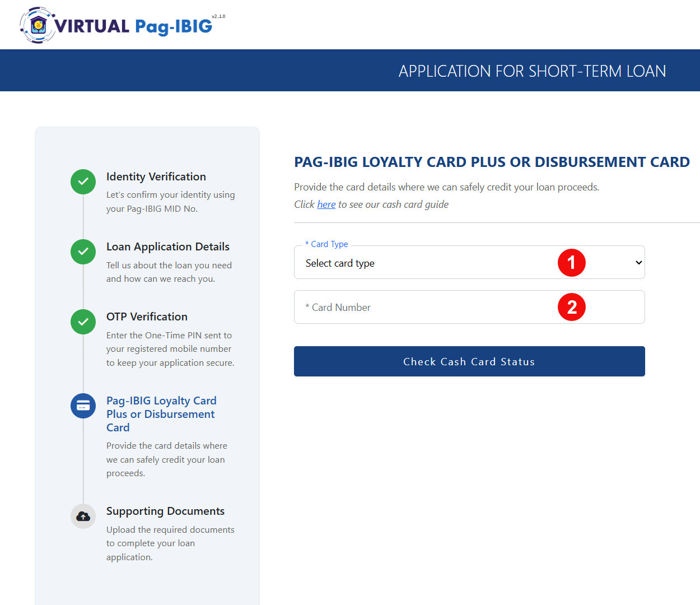
Task: Click the Check Cash Card Status button
Action: 469,361
